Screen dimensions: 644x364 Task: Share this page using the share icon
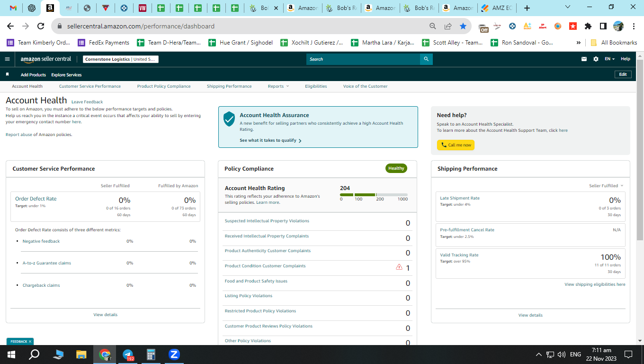tap(448, 26)
